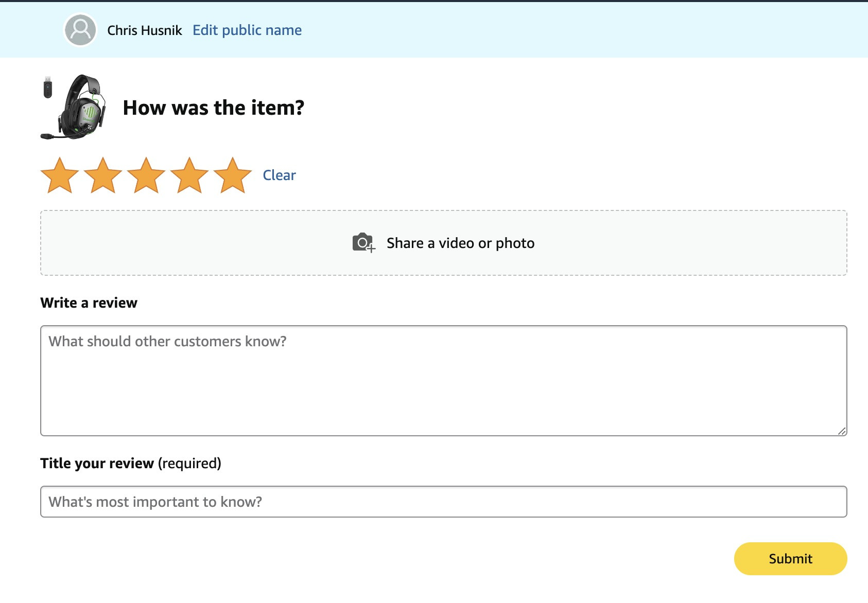Click Share a video or photo area

tap(444, 243)
